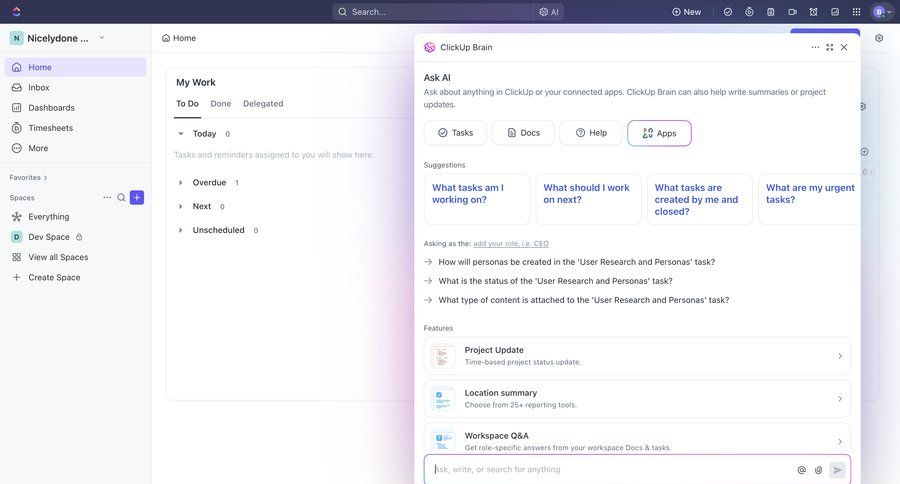This screenshot has width=900, height=484.
Task: Click More in the sidebar
Action: pyautogui.click(x=76, y=148)
